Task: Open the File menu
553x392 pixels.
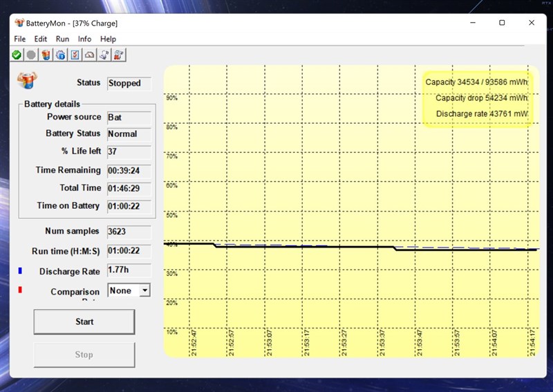Action: pos(20,39)
